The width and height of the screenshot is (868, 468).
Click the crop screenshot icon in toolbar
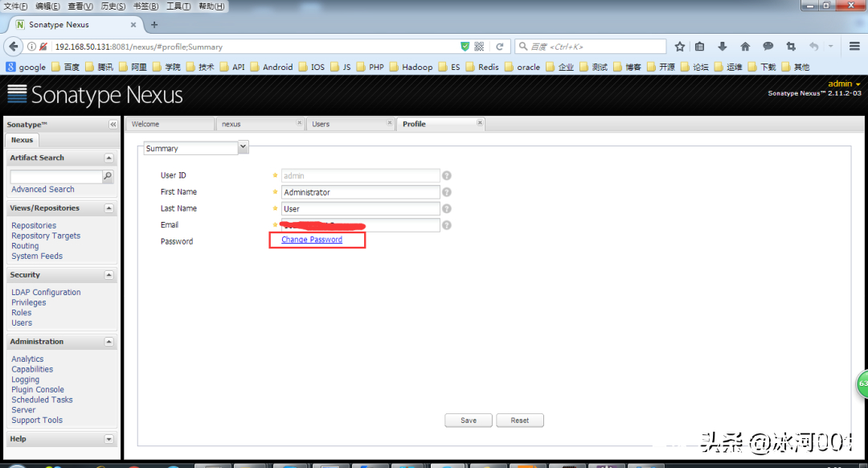(791, 47)
